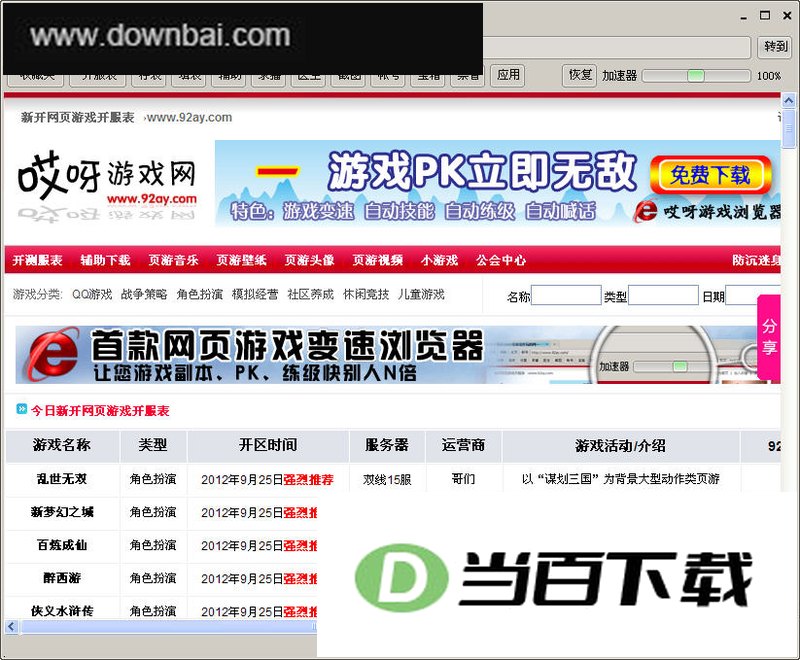Open the 首款网页游戏变速浏览器 banner
The width and height of the screenshot is (800, 660).
[x=398, y=355]
